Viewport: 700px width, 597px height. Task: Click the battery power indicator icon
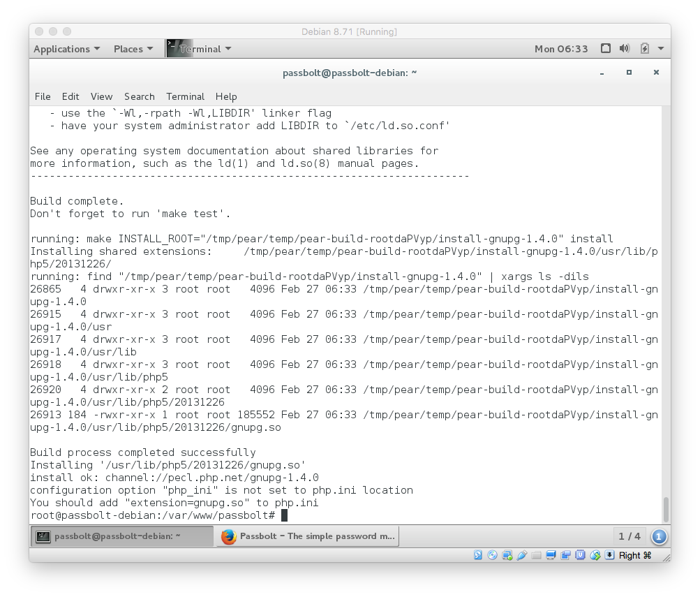(x=644, y=48)
